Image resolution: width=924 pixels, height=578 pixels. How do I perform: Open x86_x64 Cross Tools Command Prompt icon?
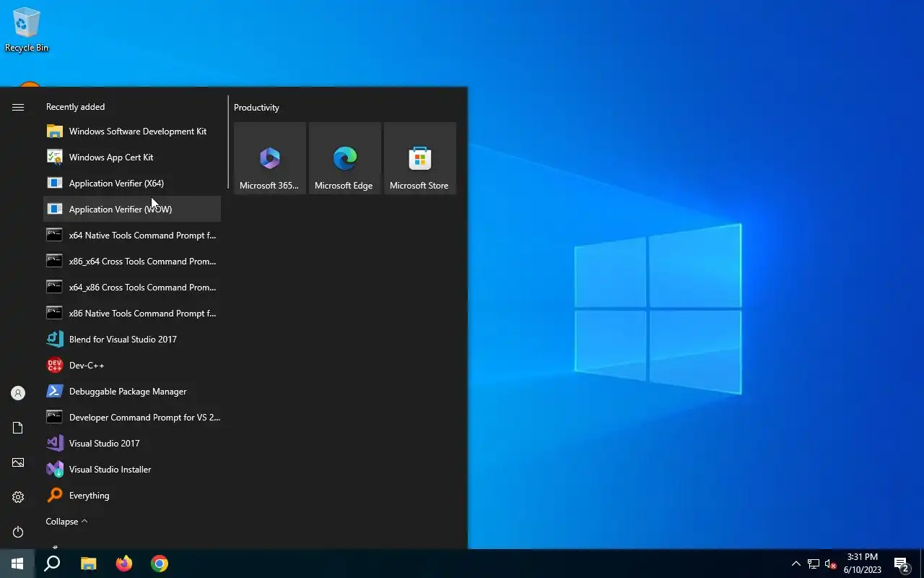click(x=55, y=262)
